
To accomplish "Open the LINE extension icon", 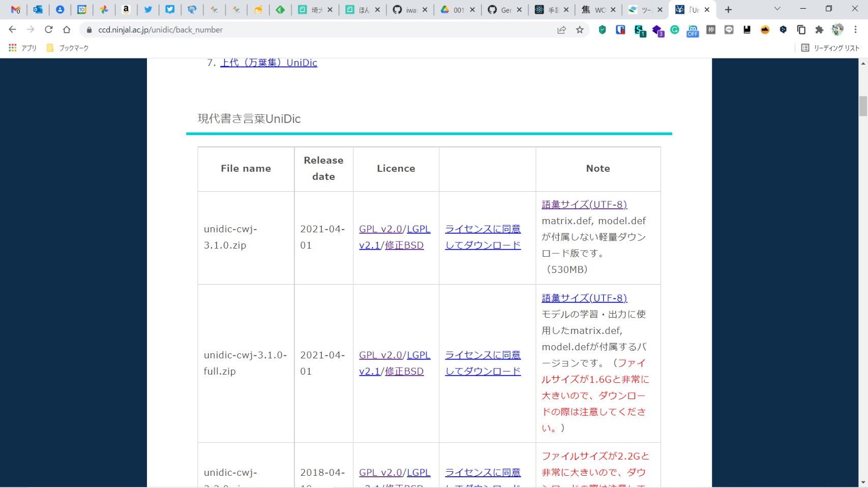I will 729,30.
